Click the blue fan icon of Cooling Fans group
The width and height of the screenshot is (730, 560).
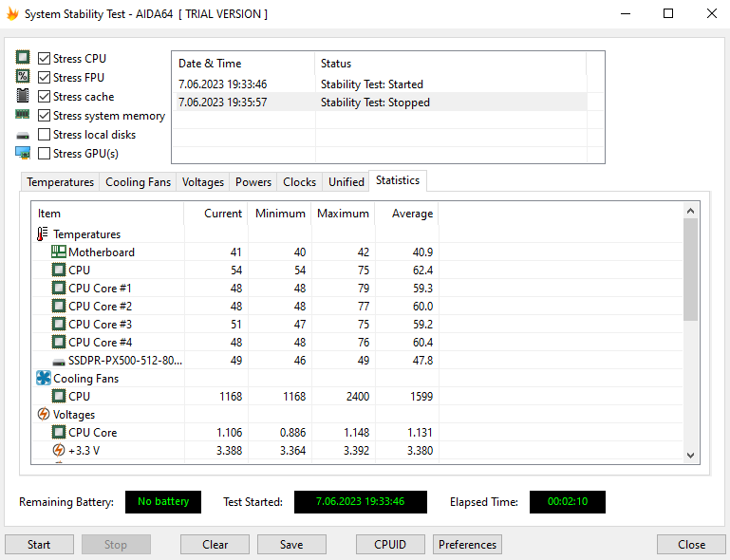point(44,378)
